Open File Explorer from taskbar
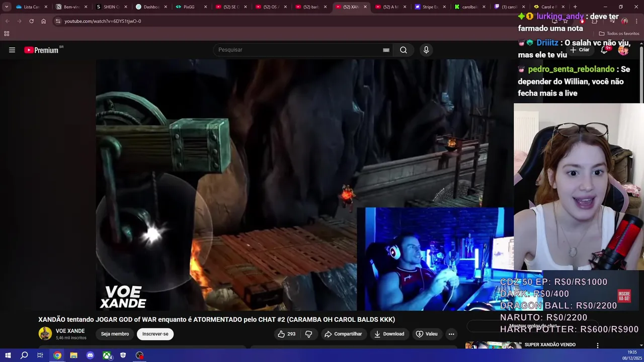 coord(73,355)
